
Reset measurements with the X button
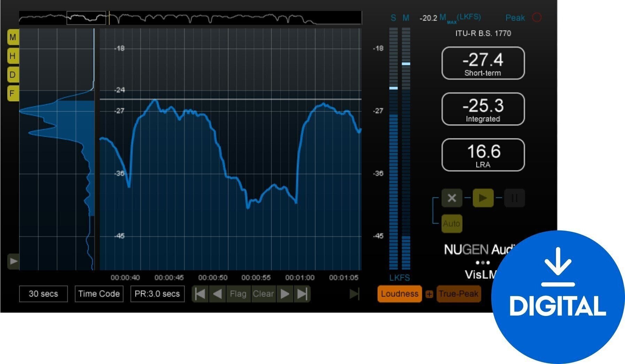pos(452,198)
